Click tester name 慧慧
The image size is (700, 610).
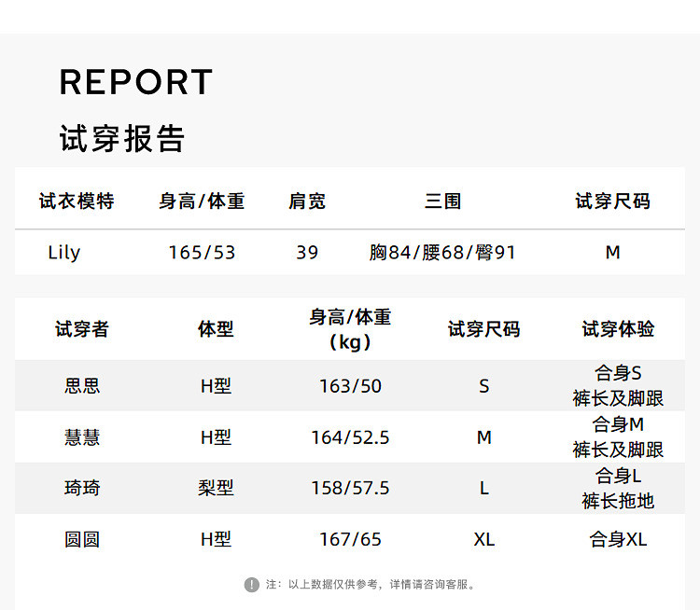point(82,437)
